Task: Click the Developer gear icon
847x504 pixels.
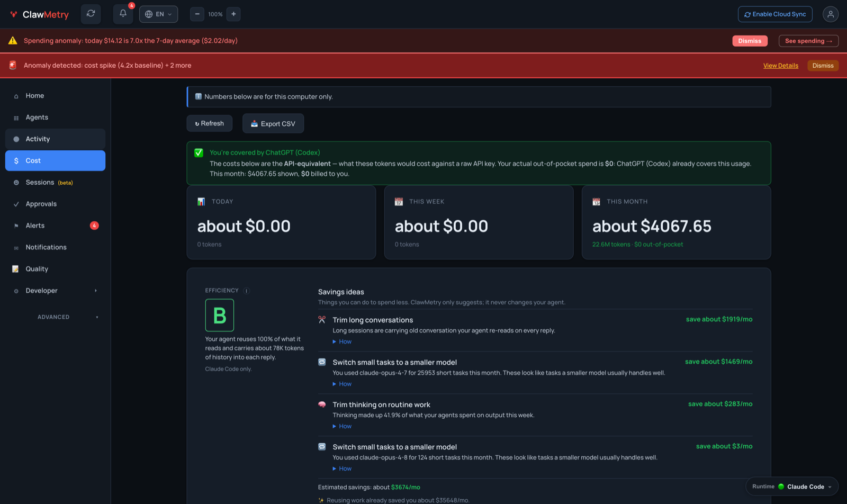Action: click(16, 291)
